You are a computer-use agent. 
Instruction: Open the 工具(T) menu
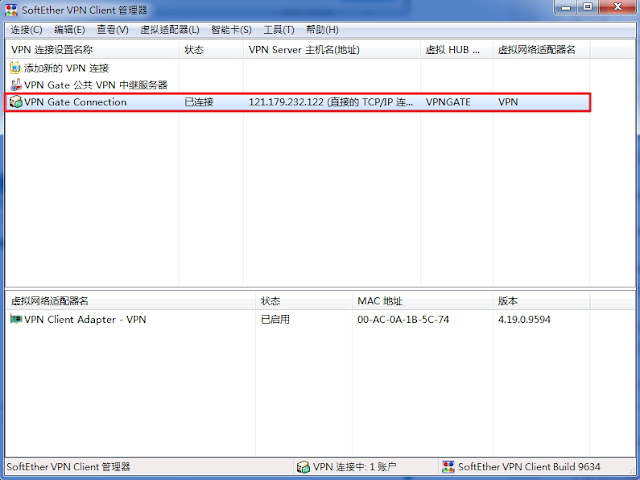[x=279, y=30]
